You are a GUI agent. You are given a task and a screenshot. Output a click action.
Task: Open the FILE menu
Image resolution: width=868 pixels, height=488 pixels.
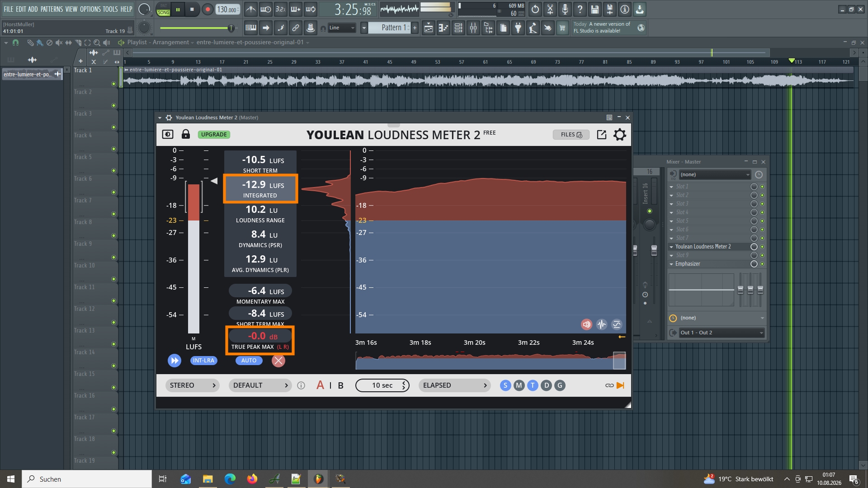point(9,9)
